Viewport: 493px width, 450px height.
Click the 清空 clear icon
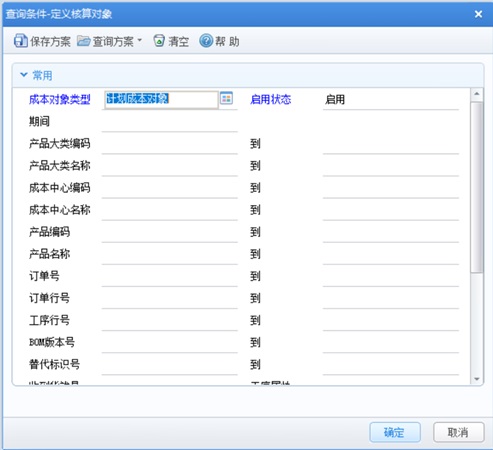pyautogui.click(x=159, y=41)
